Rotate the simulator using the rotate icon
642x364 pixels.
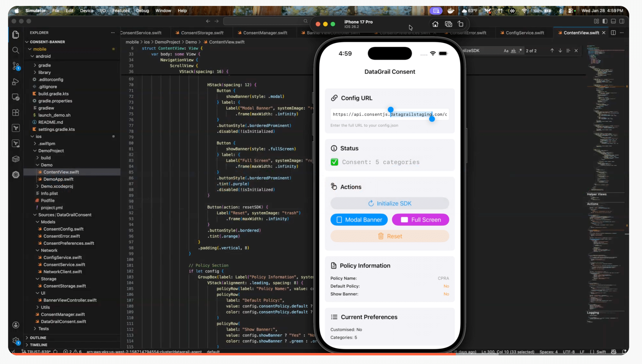[461, 24]
